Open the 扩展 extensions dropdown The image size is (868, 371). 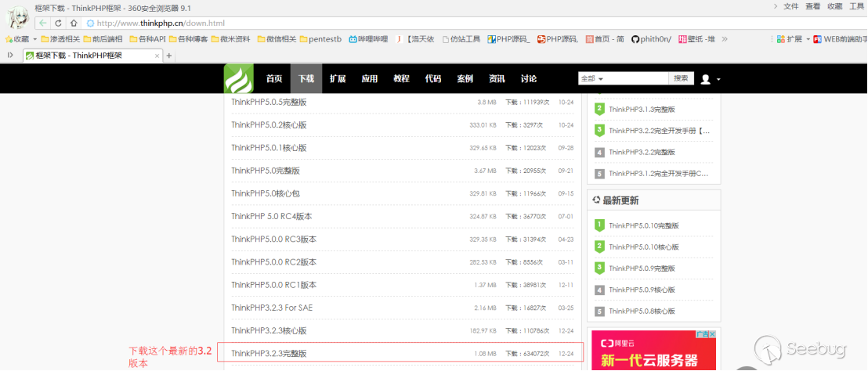point(794,39)
